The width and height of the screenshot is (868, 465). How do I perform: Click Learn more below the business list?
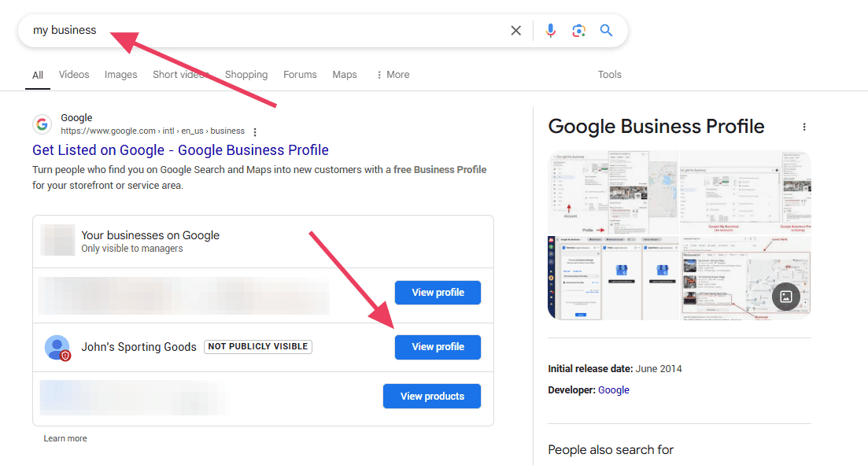click(x=65, y=438)
